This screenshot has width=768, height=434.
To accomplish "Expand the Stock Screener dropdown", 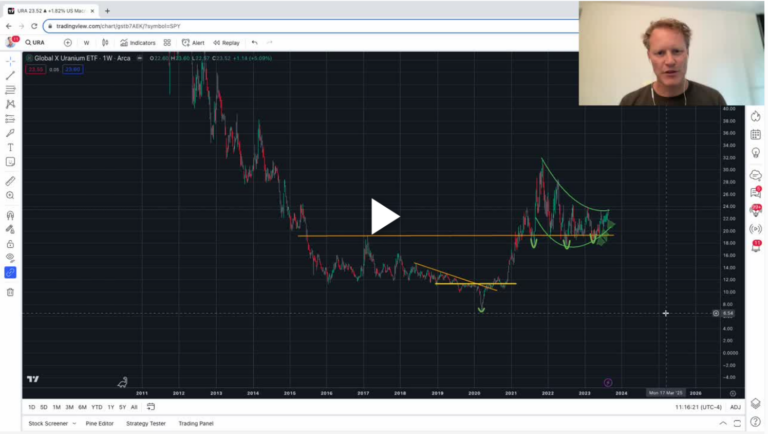I will point(73,423).
